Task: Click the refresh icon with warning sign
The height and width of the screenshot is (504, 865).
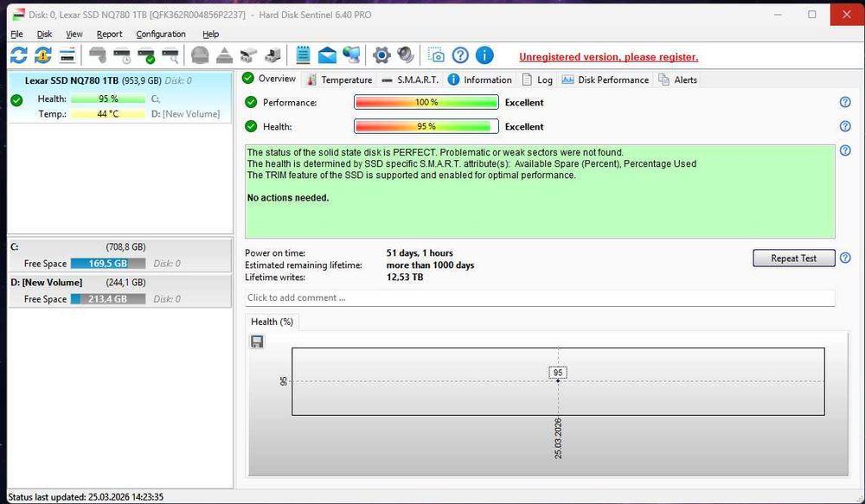Action: tap(42, 55)
